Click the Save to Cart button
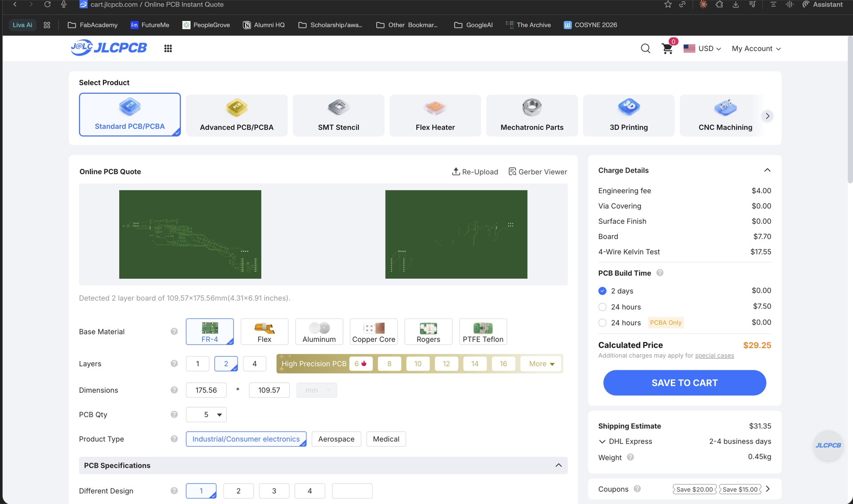The width and height of the screenshot is (853, 504). pyautogui.click(x=684, y=382)
